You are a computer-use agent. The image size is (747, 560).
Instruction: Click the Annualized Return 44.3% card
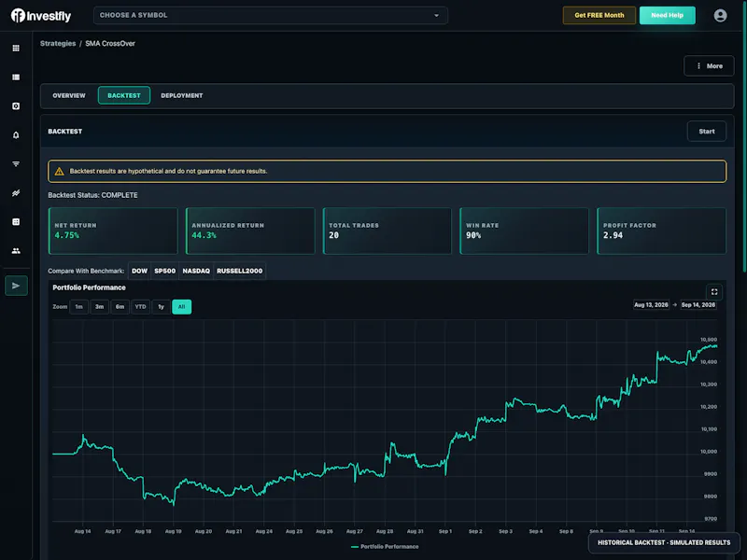(250, 231)
